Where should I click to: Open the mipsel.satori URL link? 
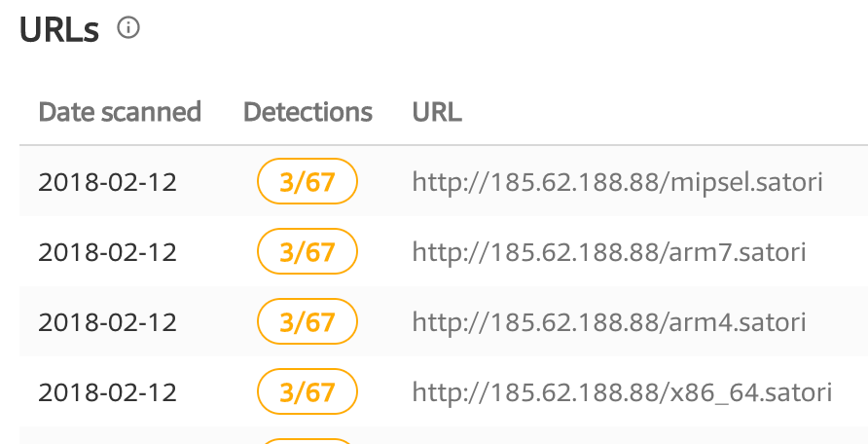point(618,181)
